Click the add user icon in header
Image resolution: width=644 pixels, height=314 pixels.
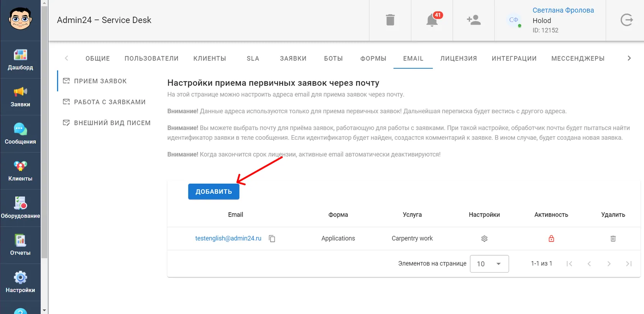click(x=474, y=20)
